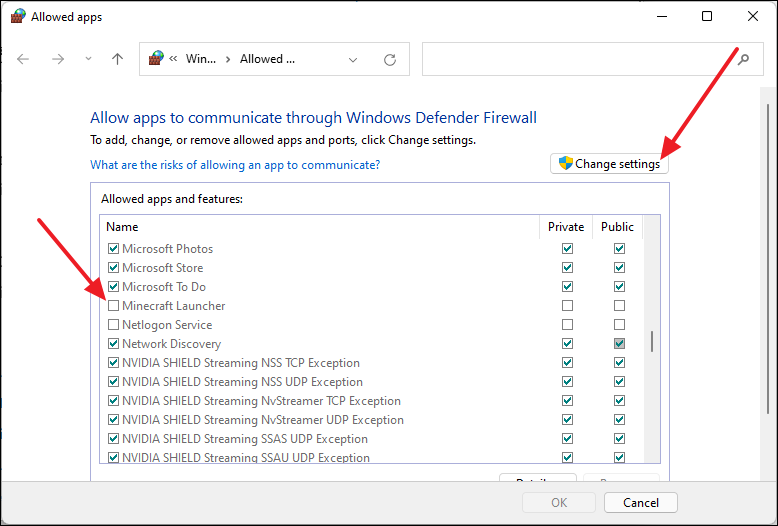Go back with the back arrow
Screen dimensions: 778x526
23,59
